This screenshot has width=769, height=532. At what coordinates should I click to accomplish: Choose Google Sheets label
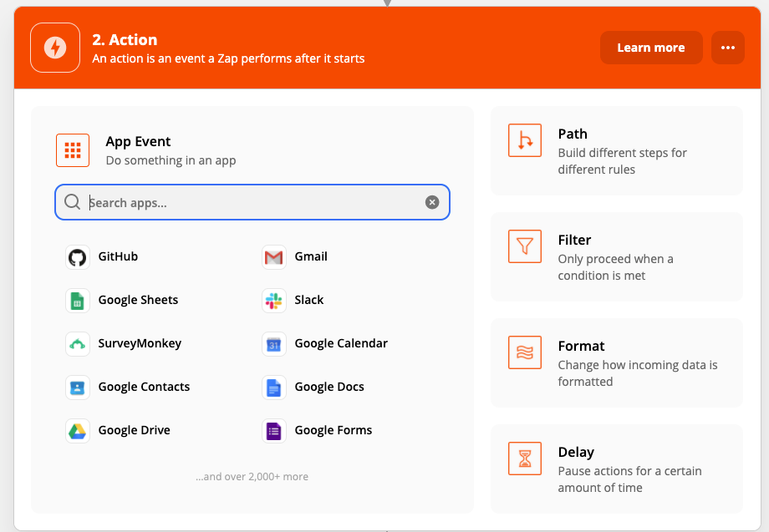[x=138, y=300]
